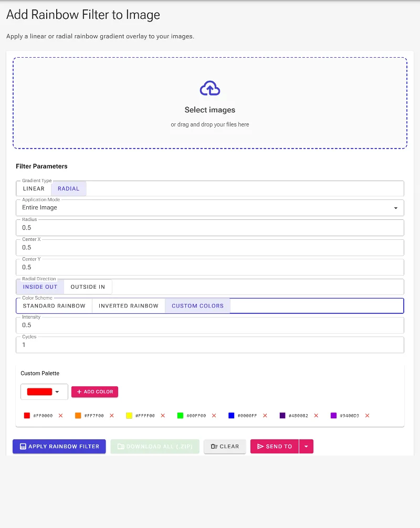The width and height of the screenshot is (420, 528).
Task: Remove the #FFFF00 color from palette
Action: pos(163,416)
